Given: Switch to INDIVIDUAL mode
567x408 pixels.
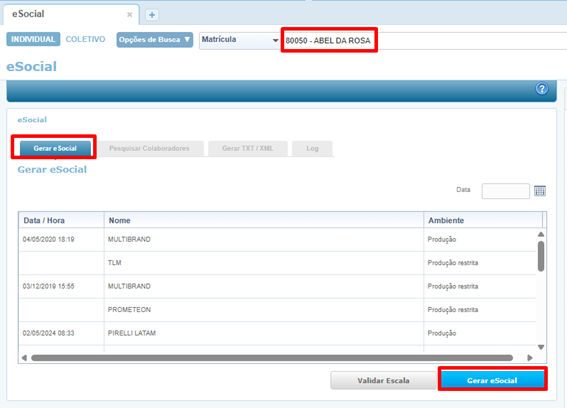Looking at the screenshot, I should 33,39.
